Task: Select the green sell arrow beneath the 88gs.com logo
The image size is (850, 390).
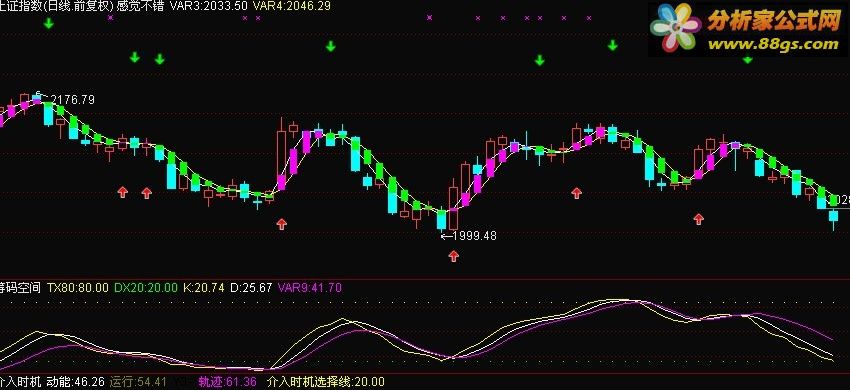Action: point(748,59)
